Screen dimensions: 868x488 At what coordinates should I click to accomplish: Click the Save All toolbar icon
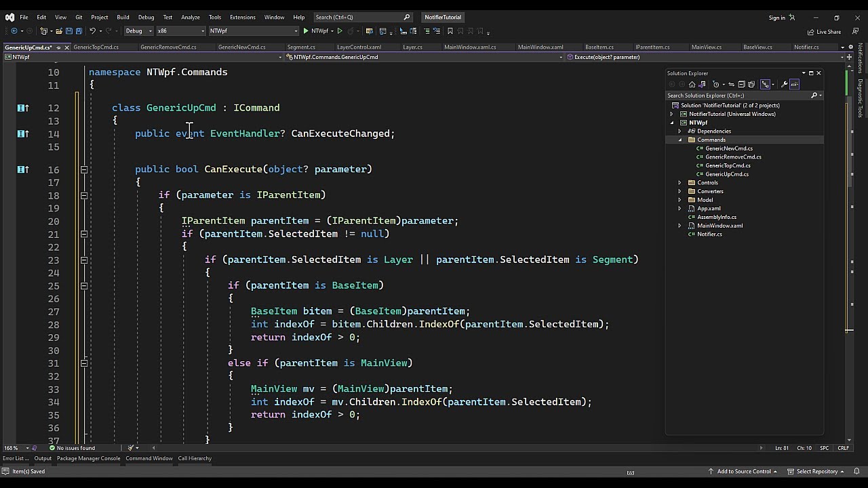point(79,30)
